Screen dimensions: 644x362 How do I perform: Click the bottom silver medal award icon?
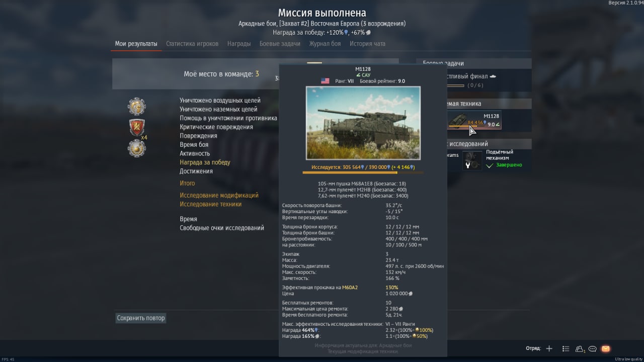(x=137, y=148)
